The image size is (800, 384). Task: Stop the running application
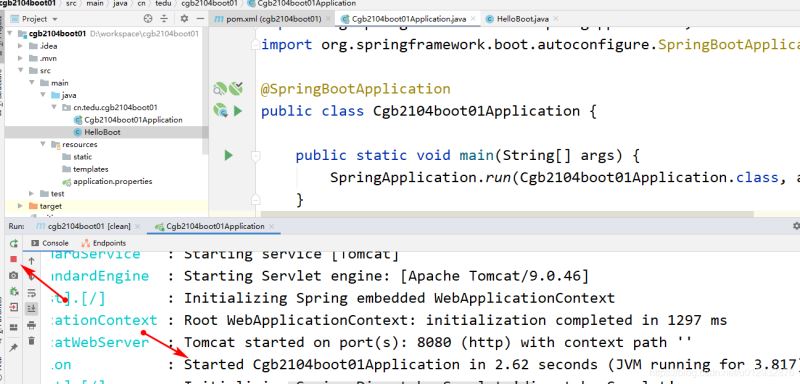14,260
